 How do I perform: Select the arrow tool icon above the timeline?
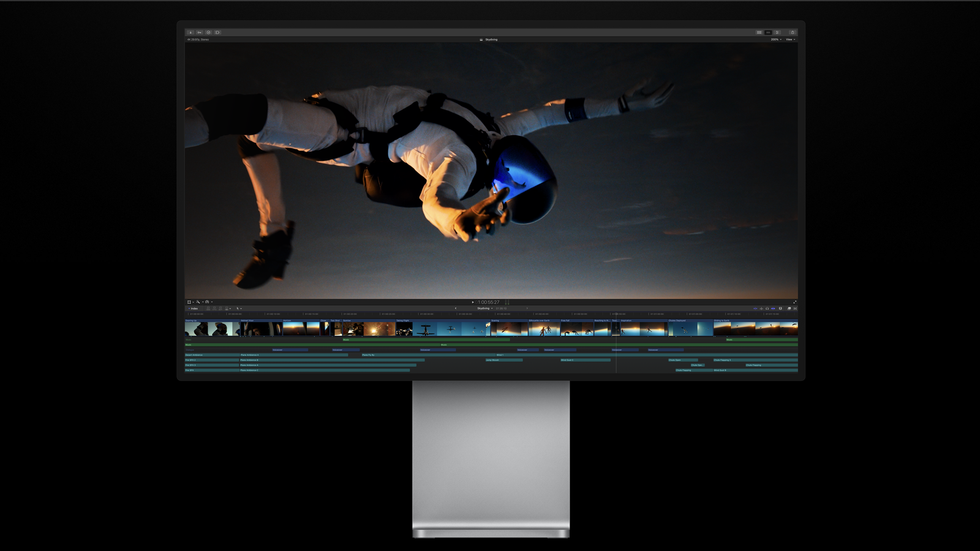point(238,309)
